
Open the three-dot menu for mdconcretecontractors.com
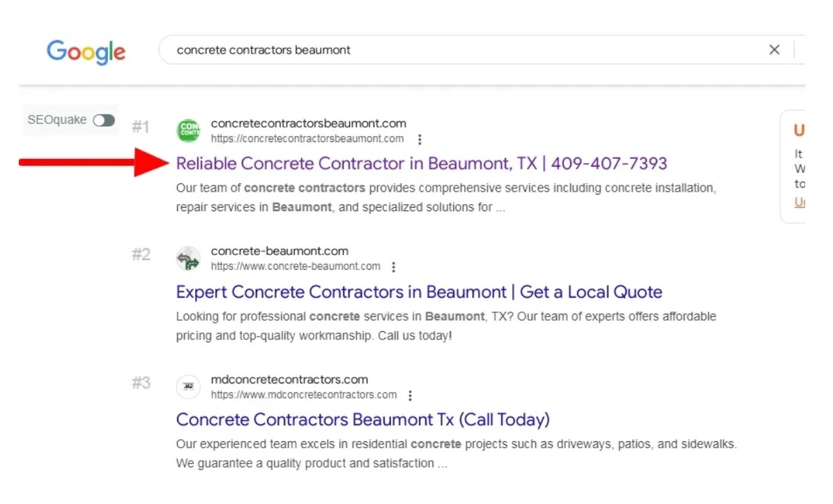coord(410,395)
